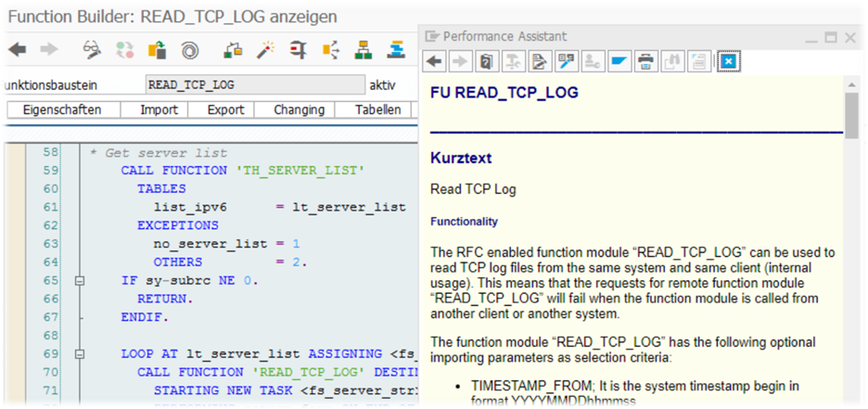
Task: Click OTHERS on line 64
Action: tap(178, 262)
